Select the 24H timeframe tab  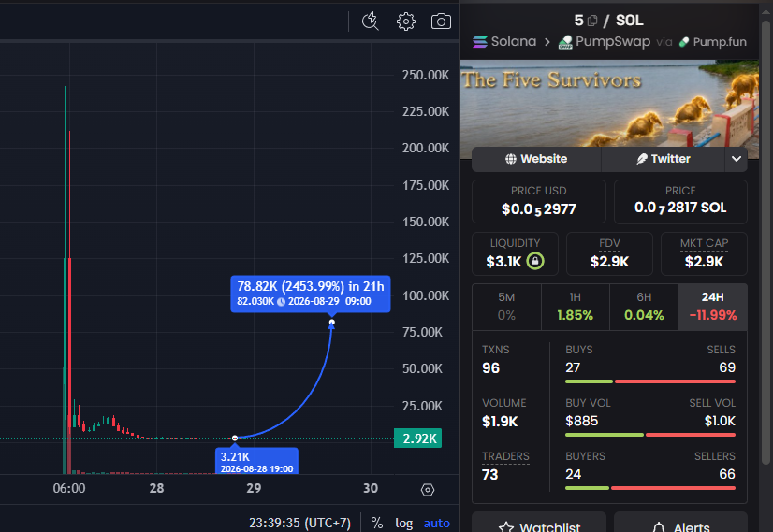click(713, 307)
